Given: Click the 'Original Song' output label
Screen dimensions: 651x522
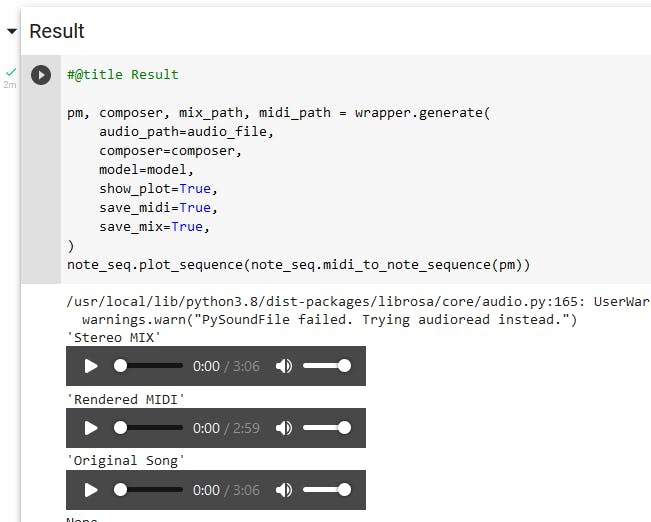Looking at the screenshot, I should coord(125,461).
